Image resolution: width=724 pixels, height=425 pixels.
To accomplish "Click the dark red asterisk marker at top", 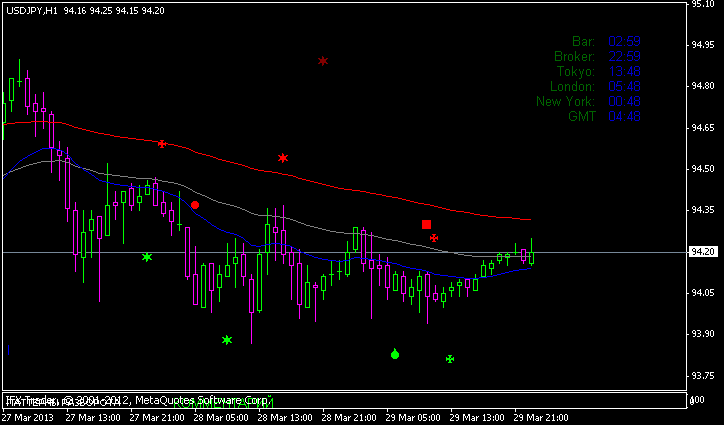I will pos(323,61).
